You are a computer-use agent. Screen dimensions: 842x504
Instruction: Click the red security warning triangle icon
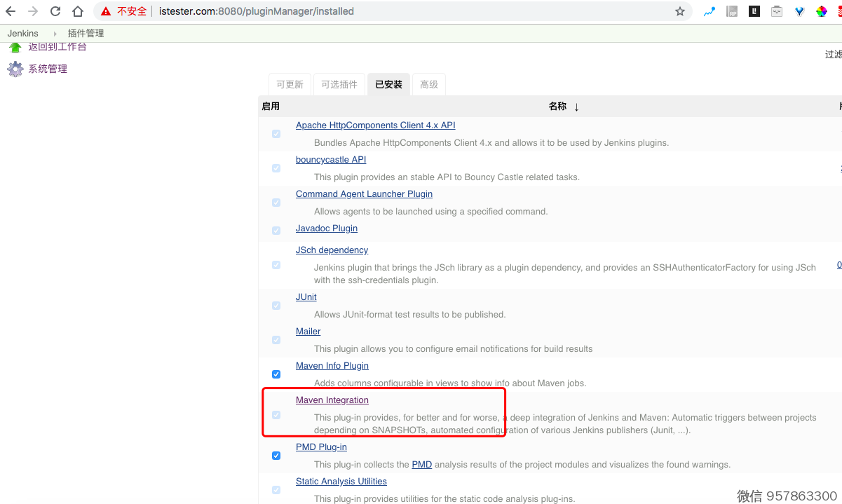pyautogui.click(x=106, y=11)
